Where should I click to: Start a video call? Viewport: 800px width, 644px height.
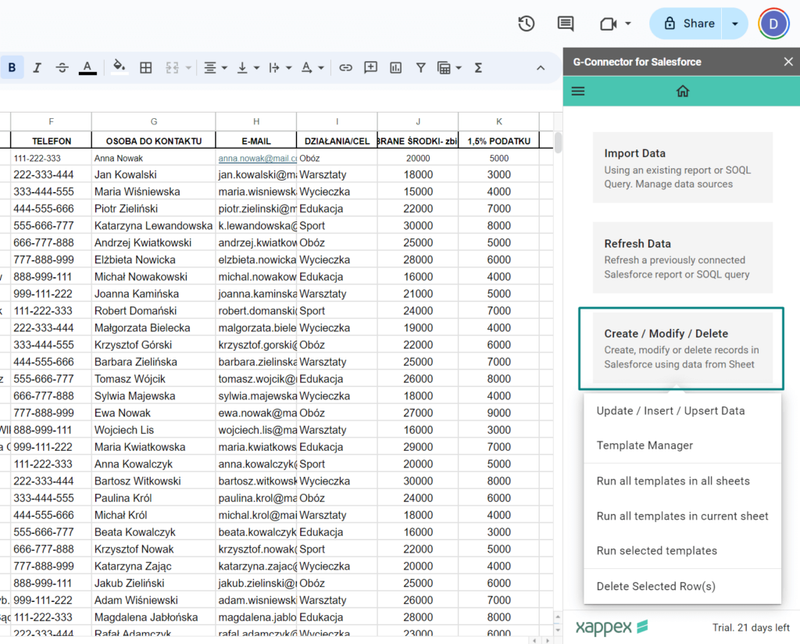tap(608, 23)
